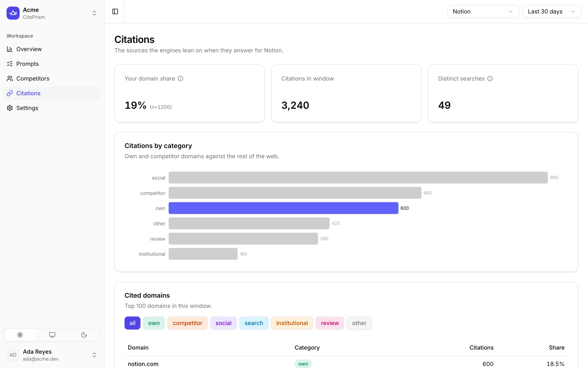Filter cited domains by institutional
The width and height of the screenshot is (588, 368).
pyautogui.click(x=292, y=323)
